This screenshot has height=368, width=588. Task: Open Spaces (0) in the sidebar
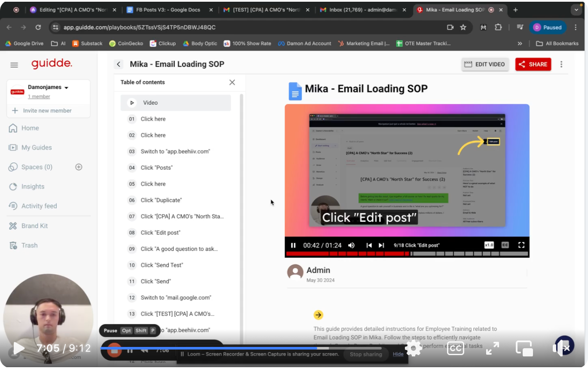(37, 167)
